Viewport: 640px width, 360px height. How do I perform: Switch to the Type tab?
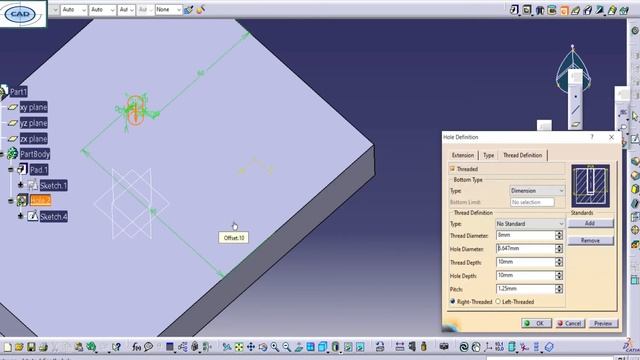tap(489, 156)
